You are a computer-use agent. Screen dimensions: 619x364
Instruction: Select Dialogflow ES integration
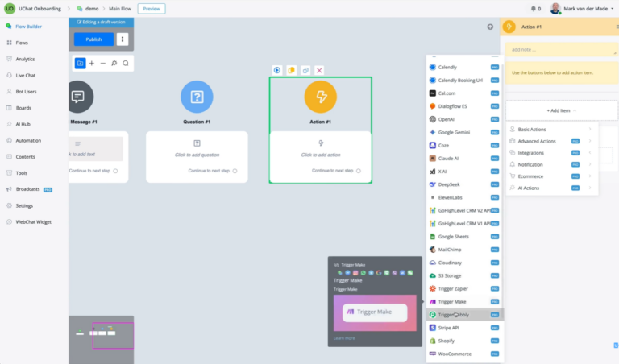pos(464,106)
